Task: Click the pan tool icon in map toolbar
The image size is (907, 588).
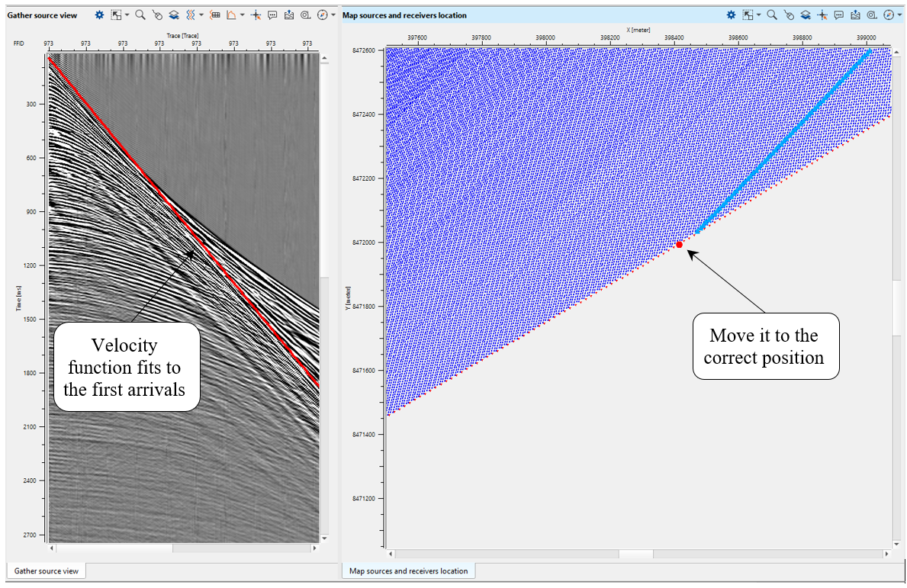Action: coord(789,14)
